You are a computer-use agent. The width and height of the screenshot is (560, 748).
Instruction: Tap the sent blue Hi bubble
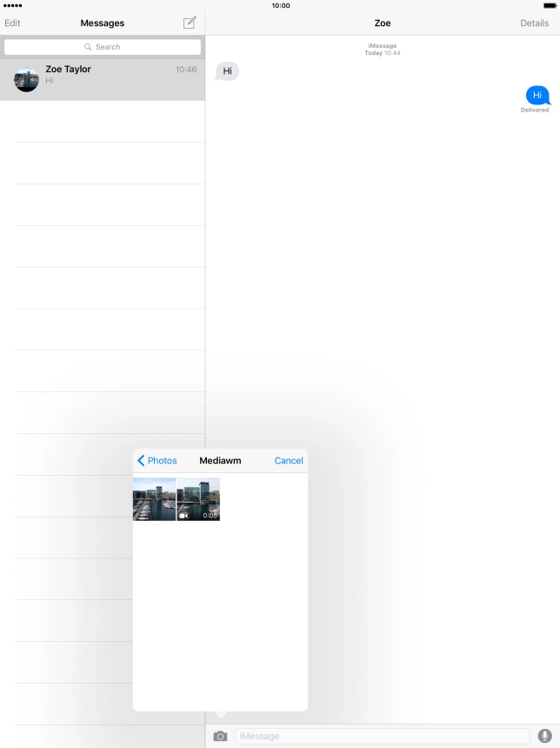(537, 95)
